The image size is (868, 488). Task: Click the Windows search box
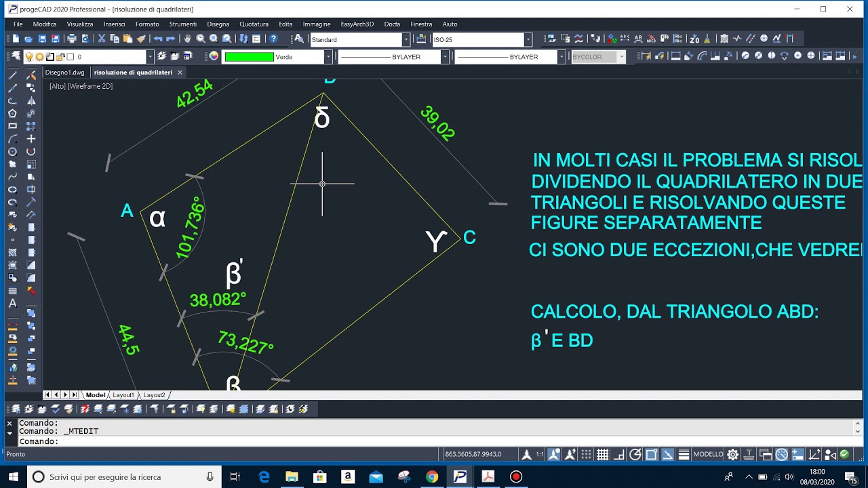point(124,476)
